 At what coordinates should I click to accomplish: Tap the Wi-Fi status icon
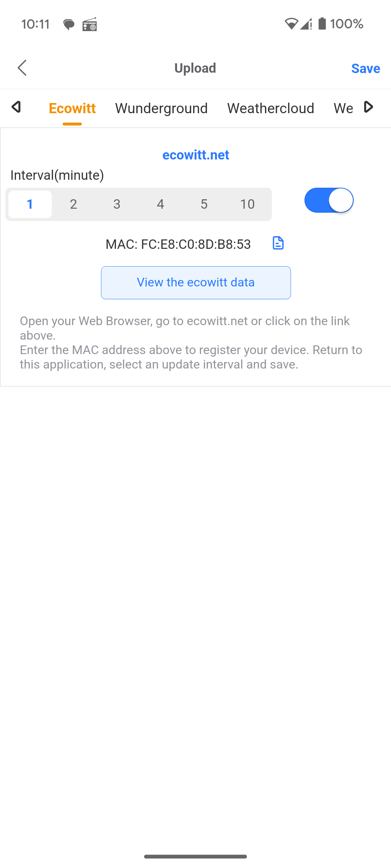(x=291, y=24)
